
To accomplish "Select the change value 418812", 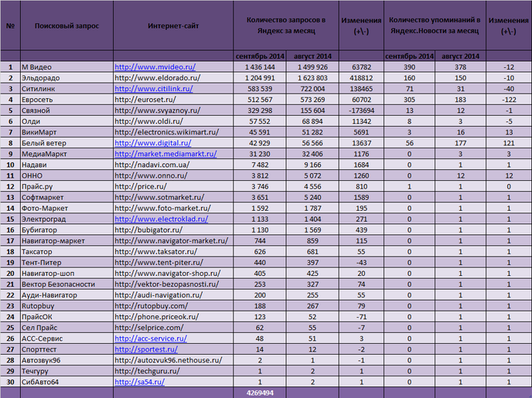I will click(361, 78).
